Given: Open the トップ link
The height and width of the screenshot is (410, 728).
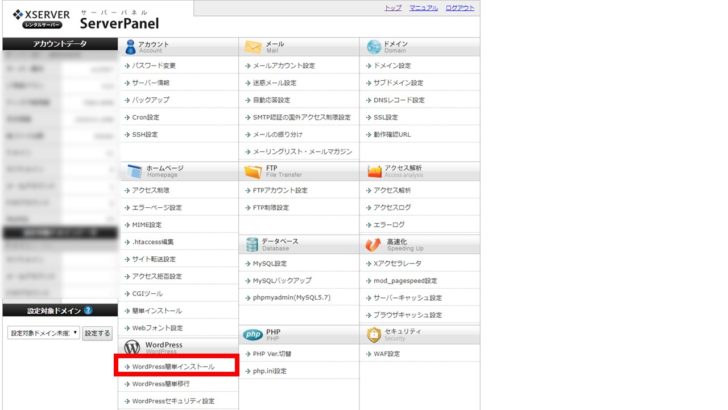Looking at the screenshot, I should [393, 8].
